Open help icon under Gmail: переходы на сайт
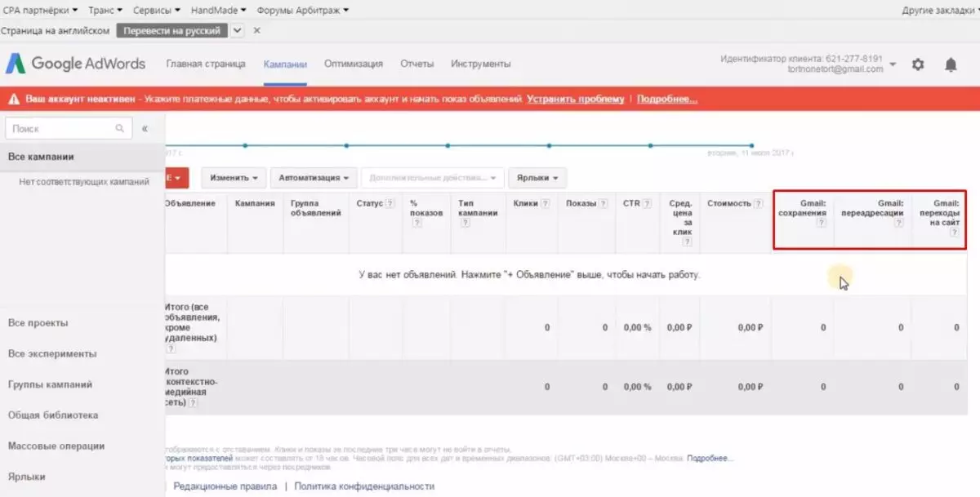This screenshot has width=980, height=497. click(953, 233)
